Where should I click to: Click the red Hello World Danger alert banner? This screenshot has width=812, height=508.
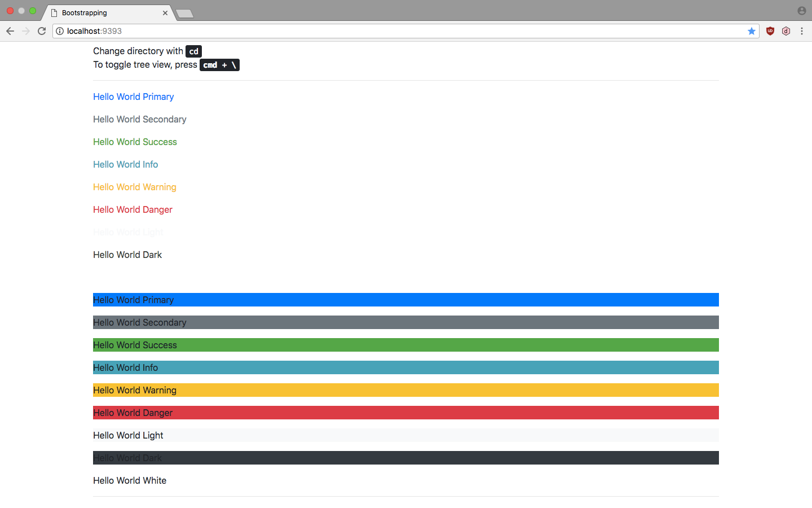tap(405, 413)
